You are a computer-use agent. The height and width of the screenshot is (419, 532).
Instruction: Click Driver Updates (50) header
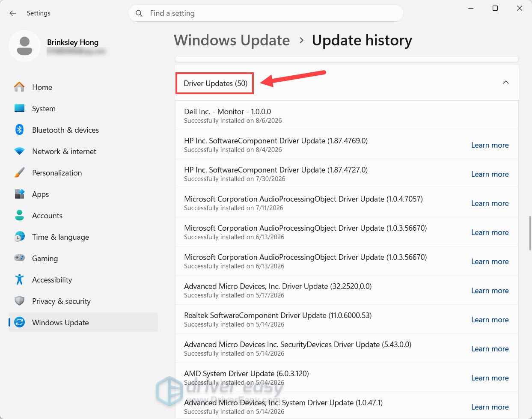point(215,83)
